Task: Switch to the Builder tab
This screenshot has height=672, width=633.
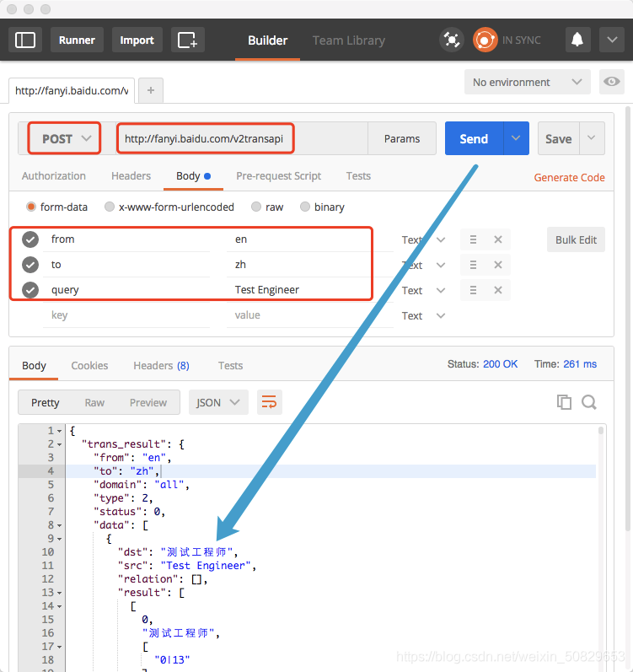Action: click(268, 40)
